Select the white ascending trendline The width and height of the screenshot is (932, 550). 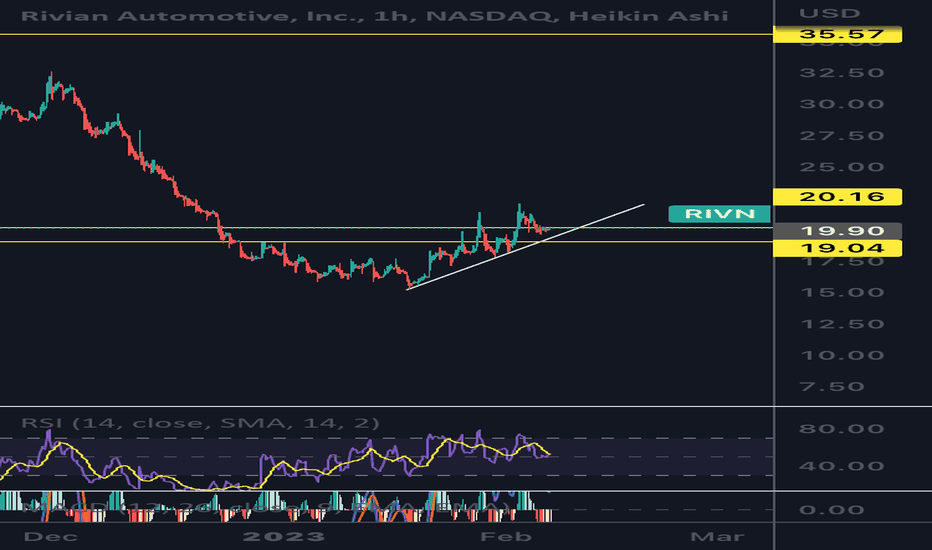tap(525, 247)
